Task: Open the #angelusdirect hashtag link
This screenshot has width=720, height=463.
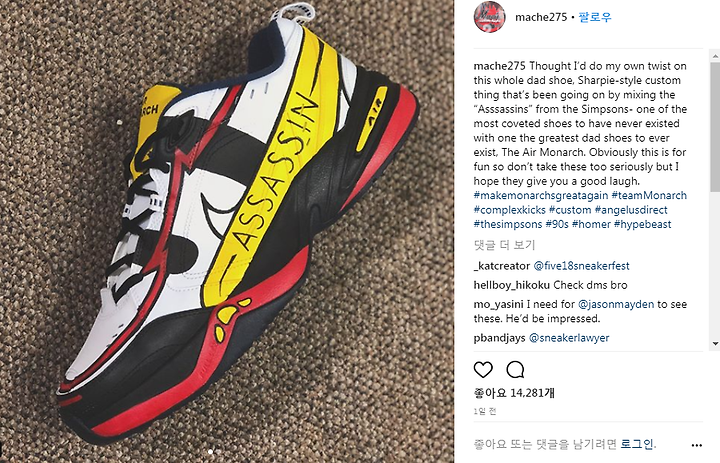Action: pyautogui.click(x=631, y=210)
